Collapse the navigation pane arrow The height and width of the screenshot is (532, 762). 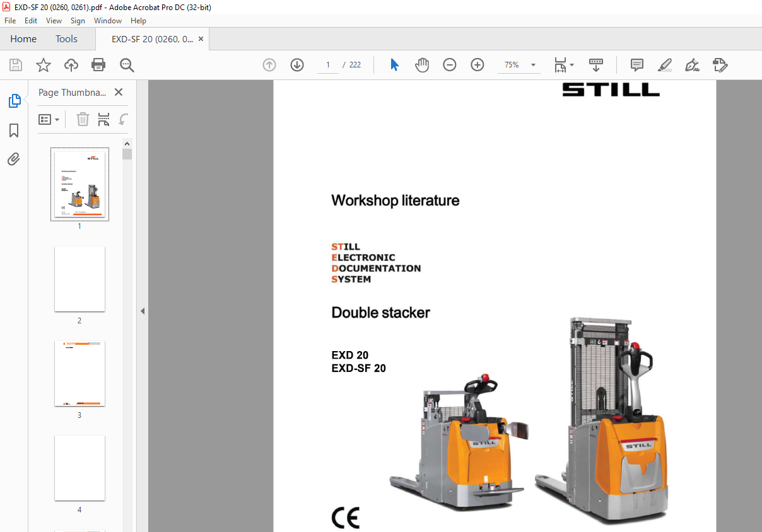(x=143, y=311)
